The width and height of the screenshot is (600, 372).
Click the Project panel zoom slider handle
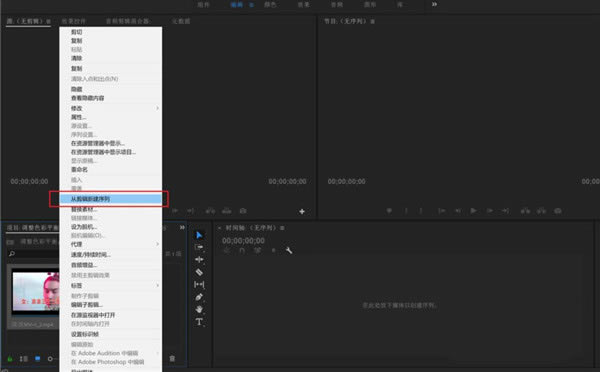pyautogui.click(x=50, y=359)
